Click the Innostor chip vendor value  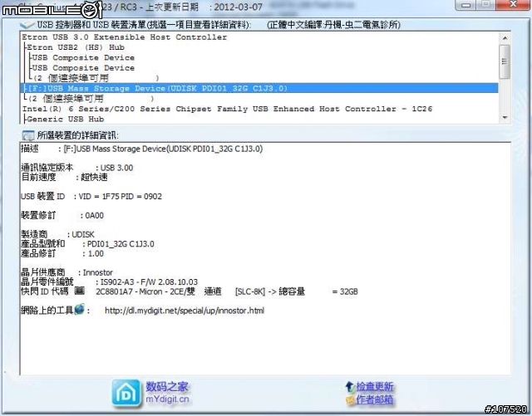98,272
